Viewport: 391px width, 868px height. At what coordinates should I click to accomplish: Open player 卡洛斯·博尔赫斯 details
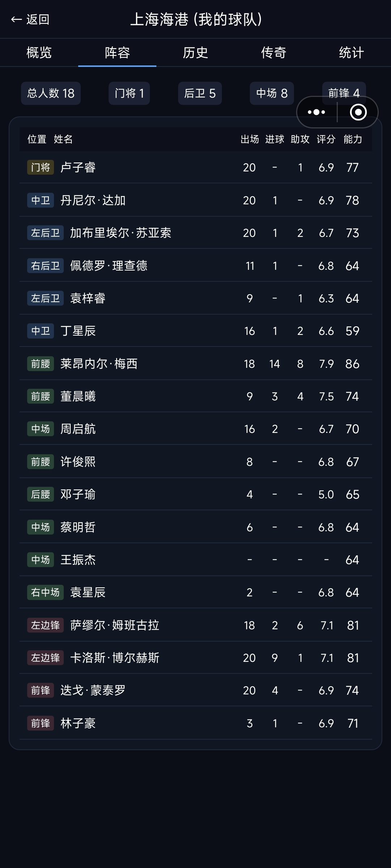point(196,658)
